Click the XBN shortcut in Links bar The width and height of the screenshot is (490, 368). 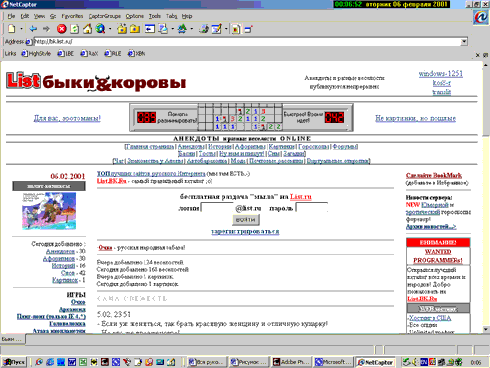click(136, 54)
